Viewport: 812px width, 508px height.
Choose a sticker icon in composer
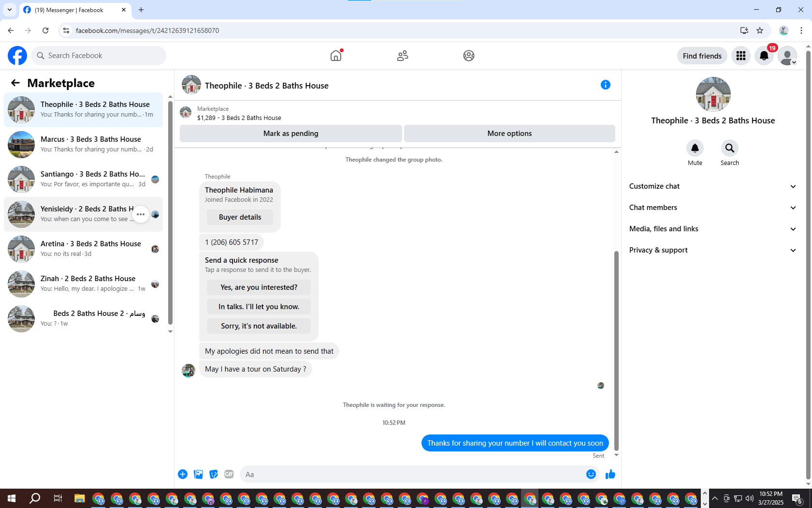(214, 474)
